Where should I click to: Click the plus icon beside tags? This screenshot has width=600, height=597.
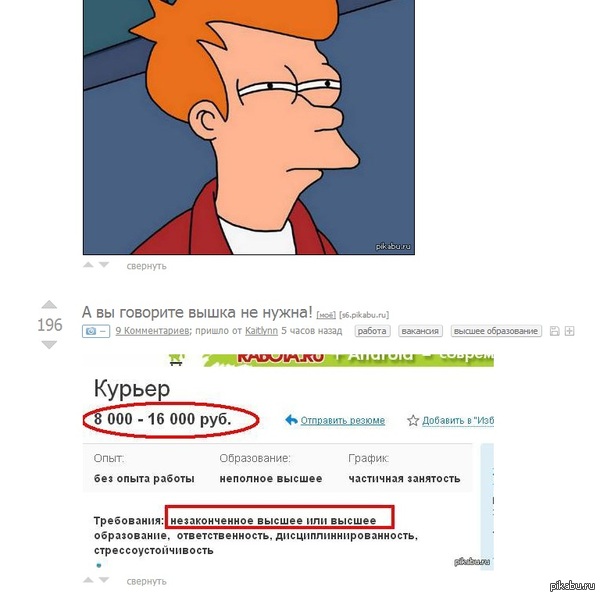point(570,331)
